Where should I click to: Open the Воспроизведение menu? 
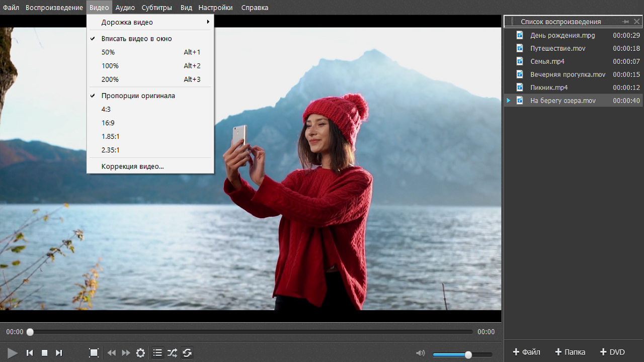54,8
